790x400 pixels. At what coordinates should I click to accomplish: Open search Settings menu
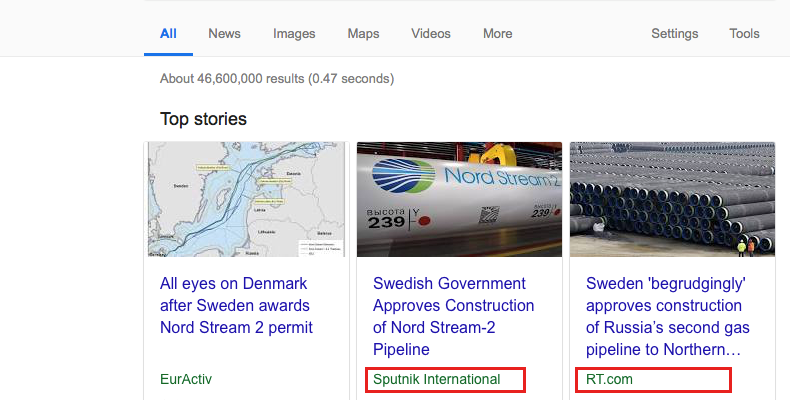[x=675, y=34]
